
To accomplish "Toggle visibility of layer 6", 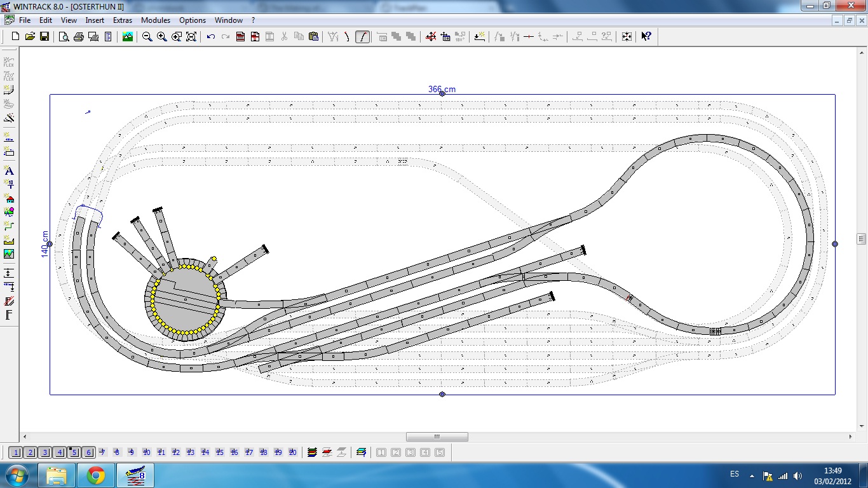I will tap(88, 452).
